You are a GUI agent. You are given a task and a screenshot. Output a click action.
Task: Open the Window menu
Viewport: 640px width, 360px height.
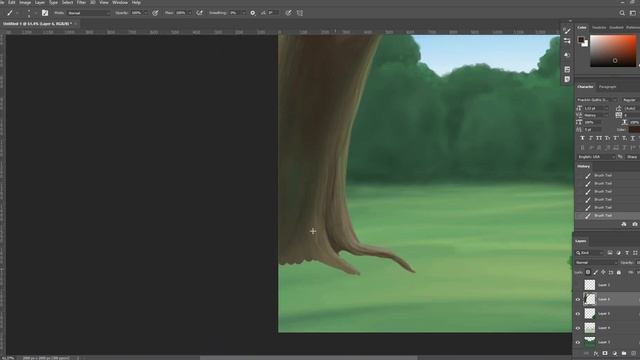point(120,2)
